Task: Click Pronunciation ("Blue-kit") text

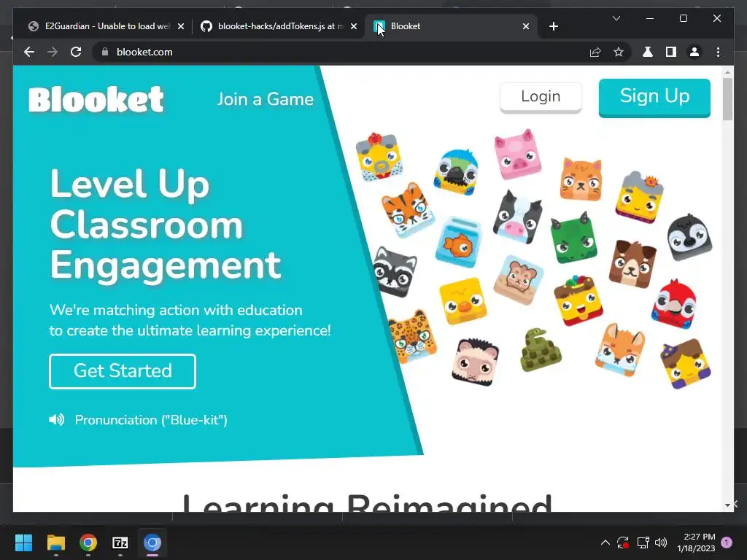Action: pos(151,420)
